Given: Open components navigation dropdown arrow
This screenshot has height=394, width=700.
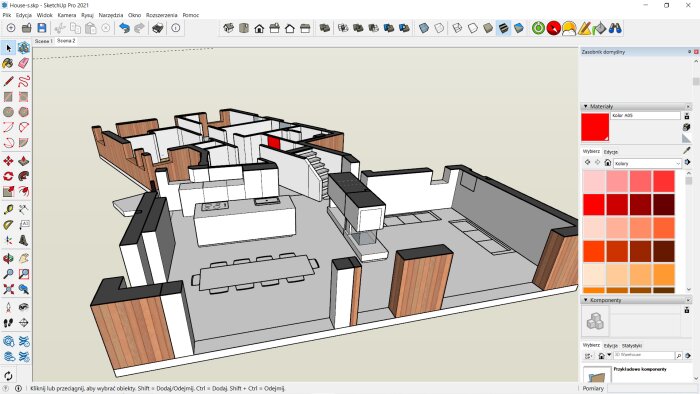Looking at the screenshot, I should pos(609,356).
